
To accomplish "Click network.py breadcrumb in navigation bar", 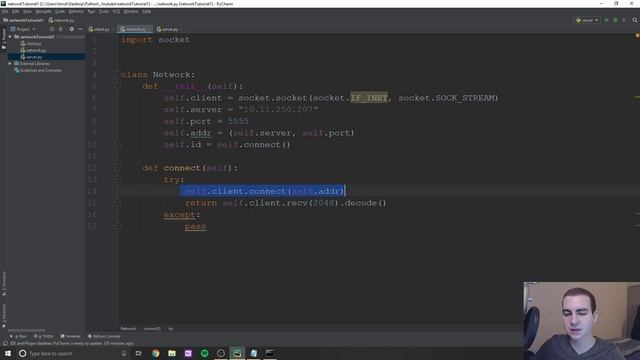I will click(62, 20).
